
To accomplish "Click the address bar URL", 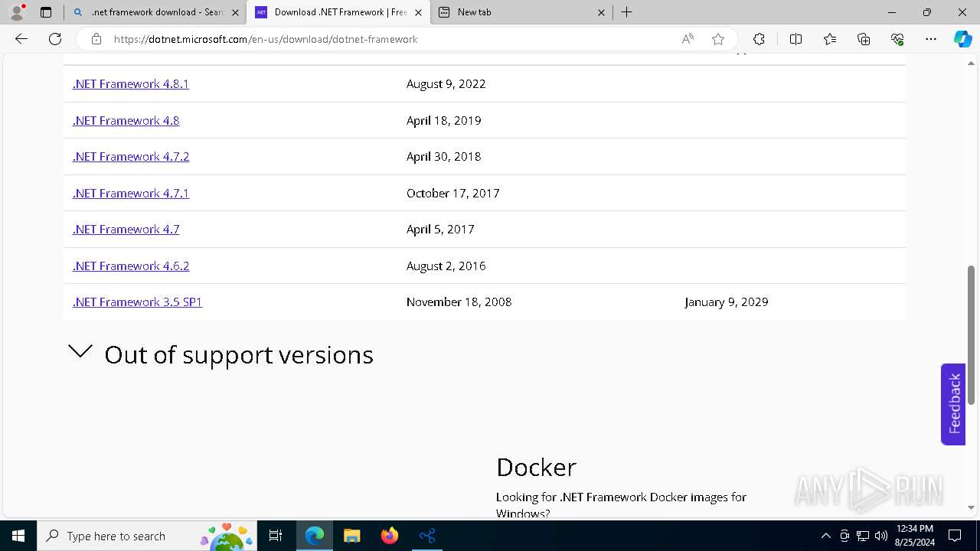I will point(266,39).
